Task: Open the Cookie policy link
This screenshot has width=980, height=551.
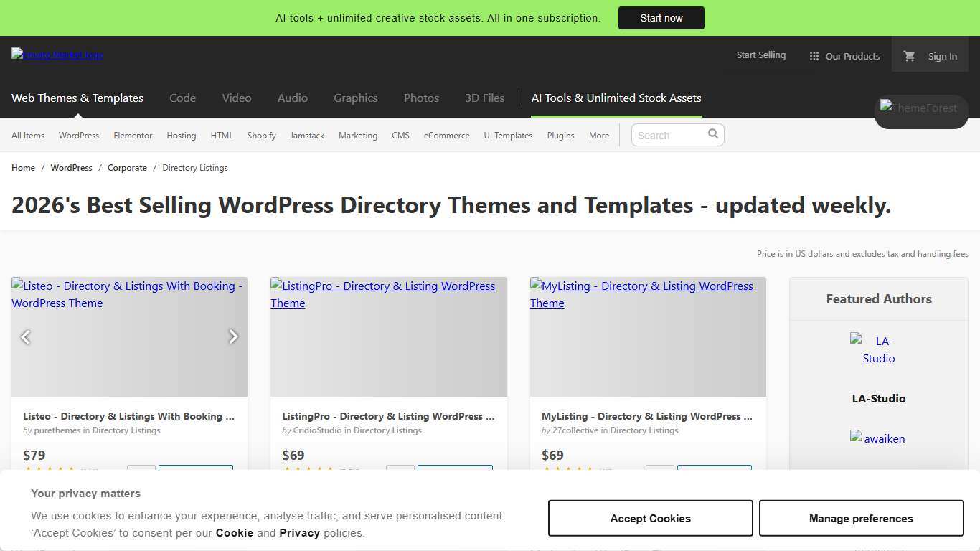Action: tap(234, 533)
